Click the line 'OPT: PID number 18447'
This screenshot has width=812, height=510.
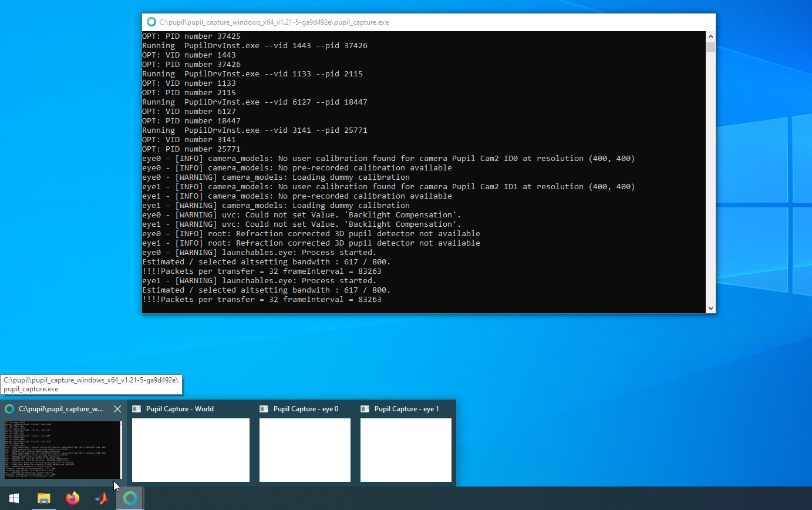(x=191, y=120)
